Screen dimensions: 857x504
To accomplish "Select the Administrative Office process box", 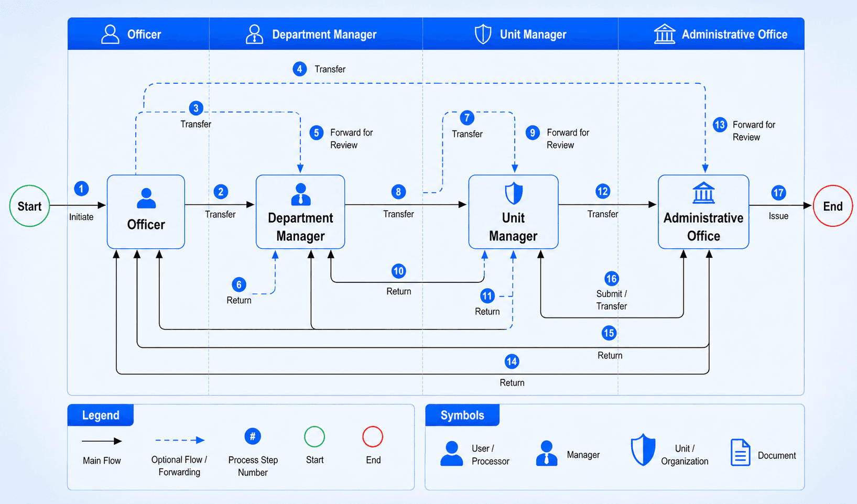I will pos(703,212).
